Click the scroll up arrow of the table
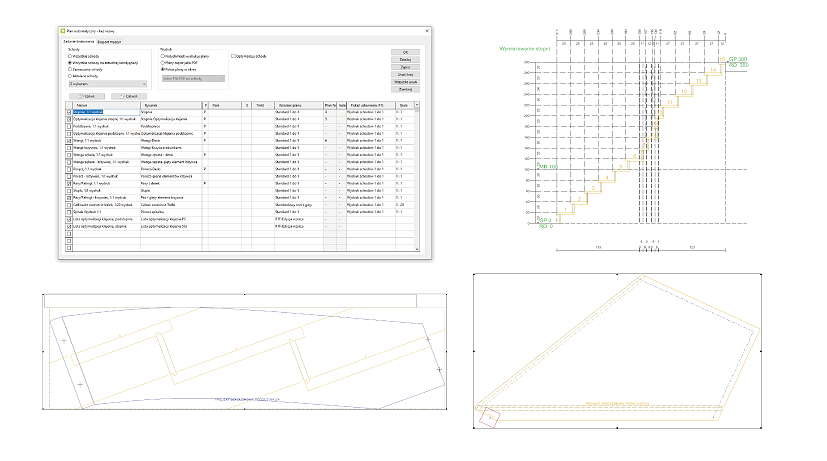Image resolution: width=827 pixels, height=461 pixels. pyautogui.click(x=419, y=103)
